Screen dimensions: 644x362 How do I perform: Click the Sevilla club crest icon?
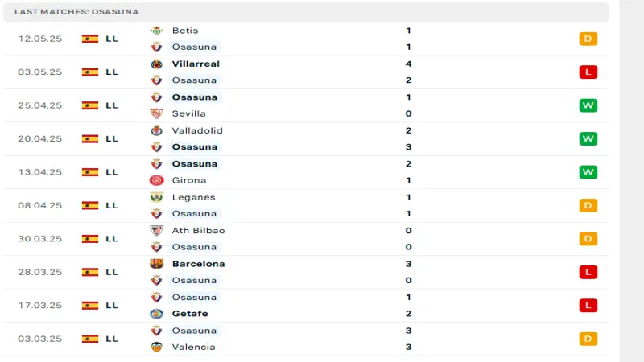156,113
